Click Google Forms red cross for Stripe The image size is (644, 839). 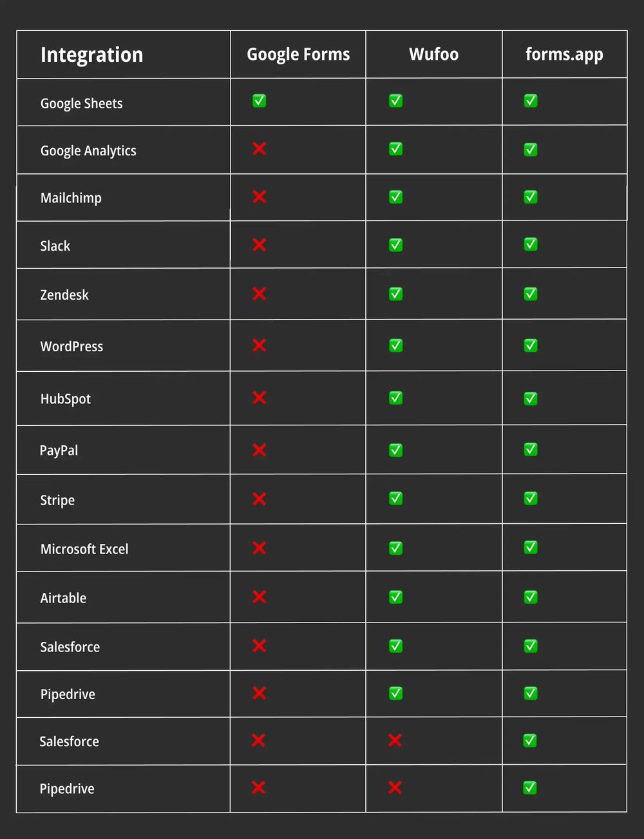259,499
